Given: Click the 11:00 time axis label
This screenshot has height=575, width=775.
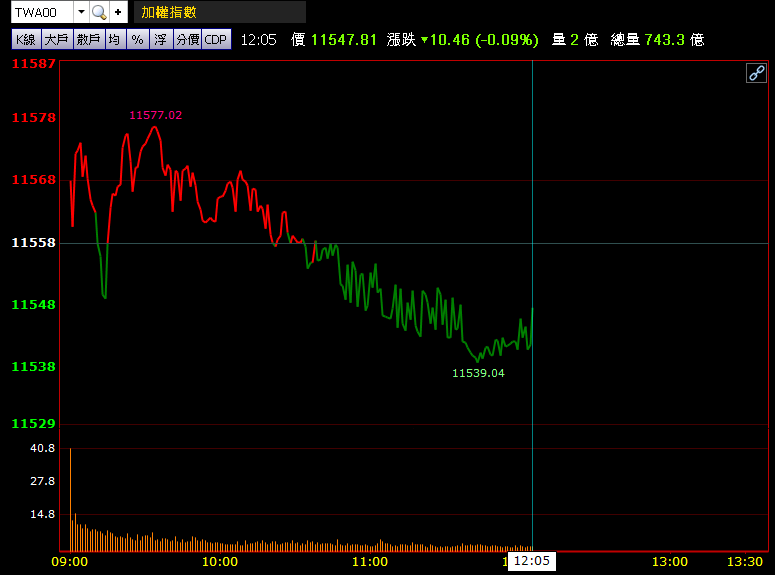Looking at the screenshot, I should (x=370, y=562).
